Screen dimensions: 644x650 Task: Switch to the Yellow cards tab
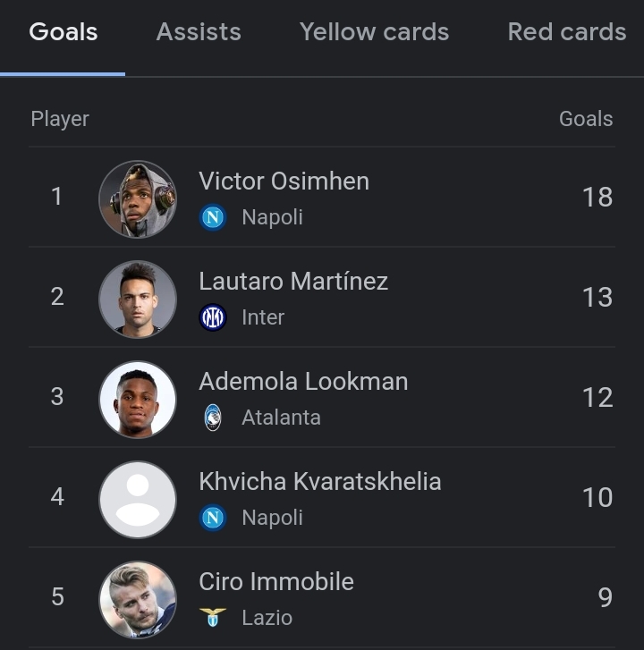(374, 32)
